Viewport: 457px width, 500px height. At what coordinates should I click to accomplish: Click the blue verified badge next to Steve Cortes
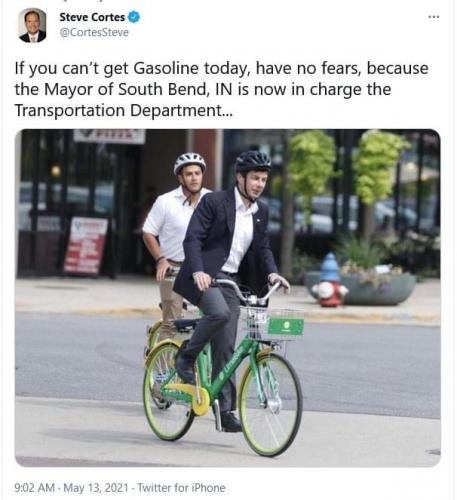tap(134, 17)
